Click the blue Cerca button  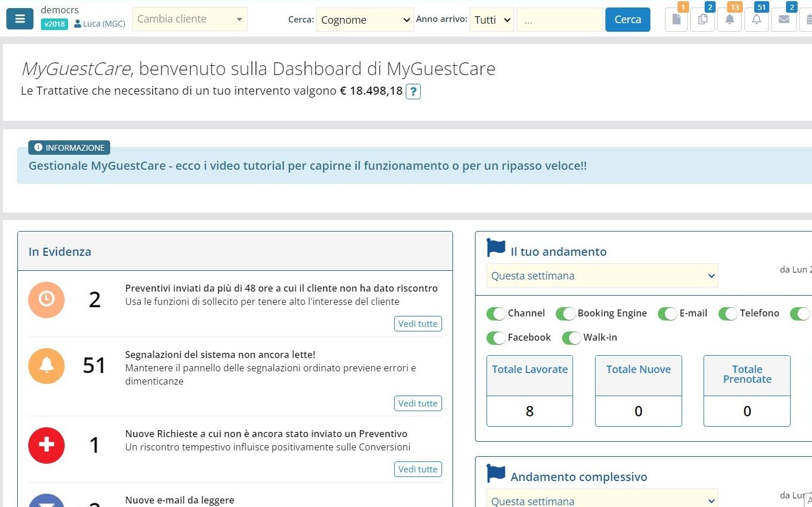pos(628,20)
